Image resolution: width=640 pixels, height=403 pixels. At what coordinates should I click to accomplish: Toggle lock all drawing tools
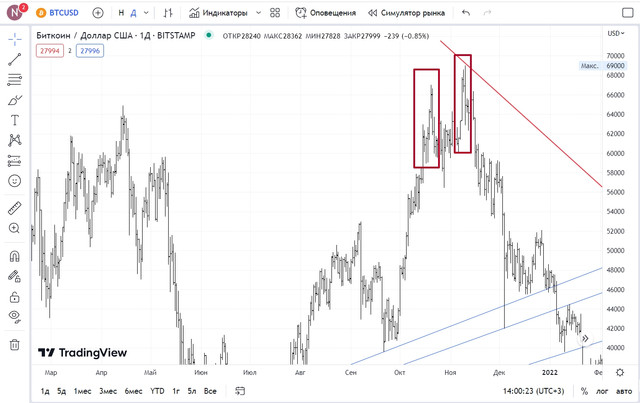point(15,297)
